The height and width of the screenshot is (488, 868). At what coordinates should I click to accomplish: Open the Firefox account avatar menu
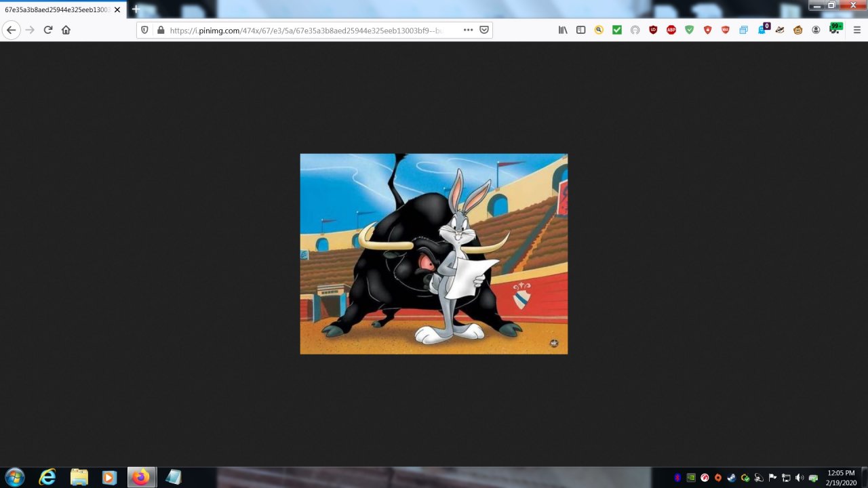pos(816,30)
